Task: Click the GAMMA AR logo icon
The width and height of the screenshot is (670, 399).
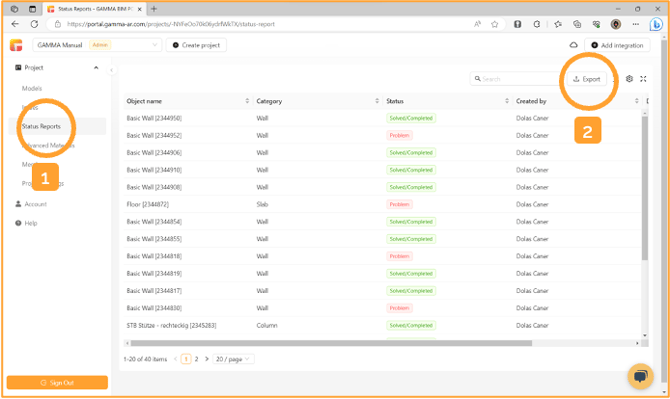Action: pos(16,45)
